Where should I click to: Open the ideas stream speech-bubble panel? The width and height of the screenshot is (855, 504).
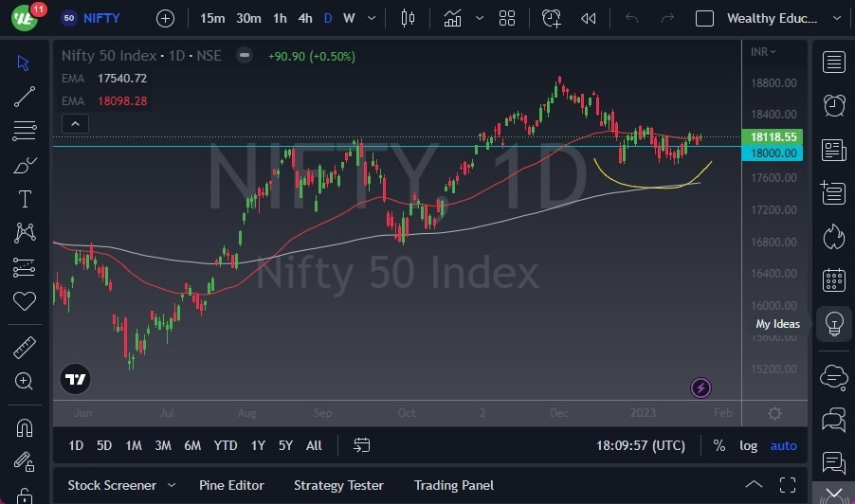(x=834, y=462)
